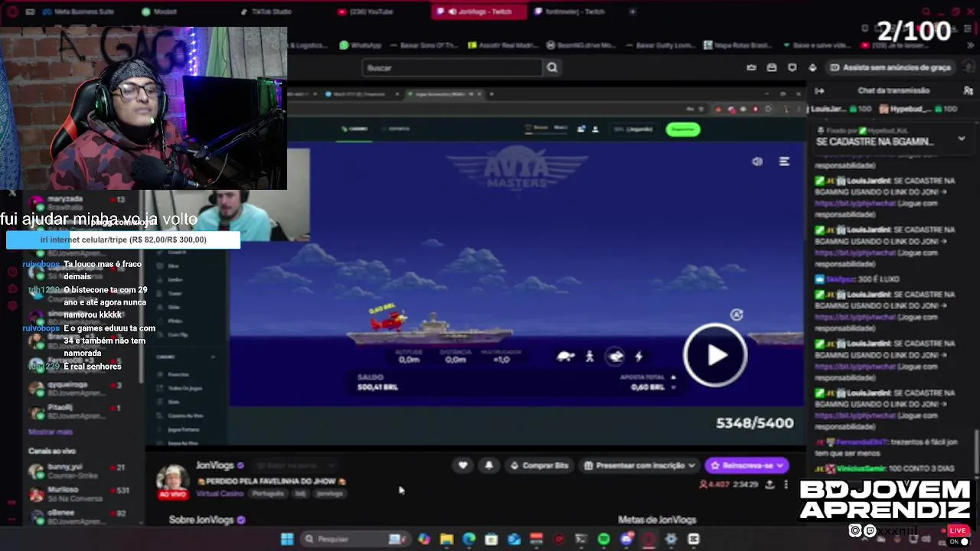Click Comprar Bits button
The image size is (980, 551).
click(x=540, y=465)
